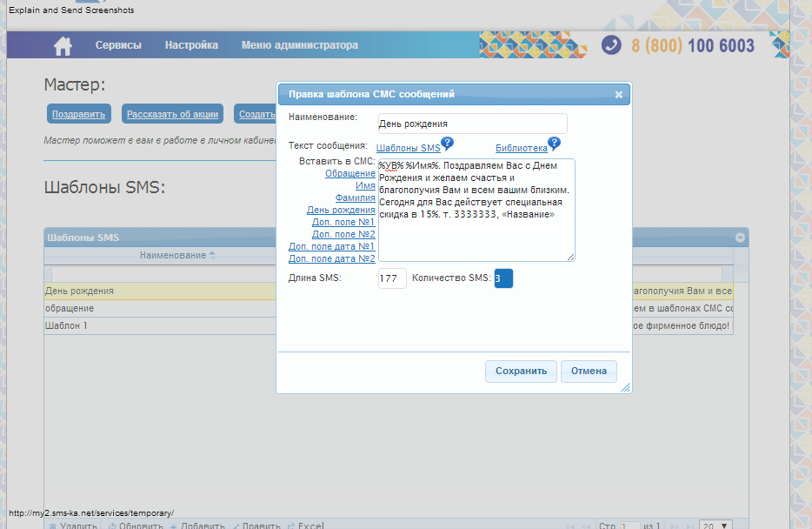
Task: Open the Библиотека link
Action: point(521,148)
